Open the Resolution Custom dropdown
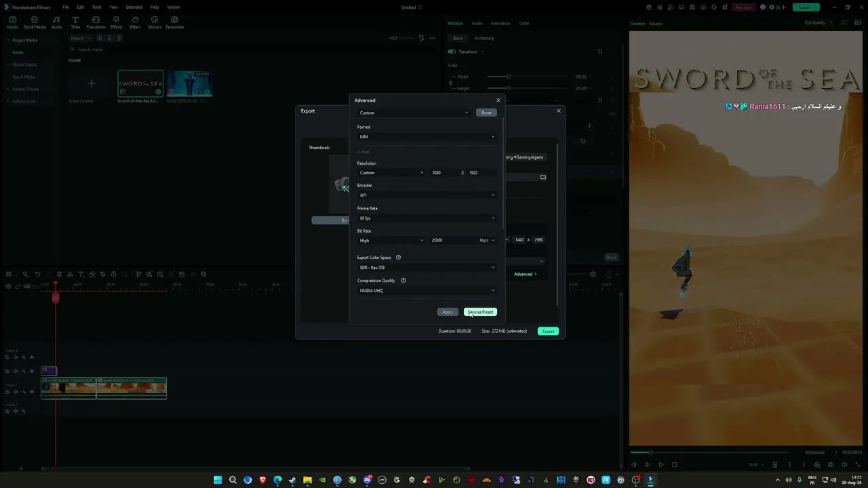868x488 pixels. (391, 173)
